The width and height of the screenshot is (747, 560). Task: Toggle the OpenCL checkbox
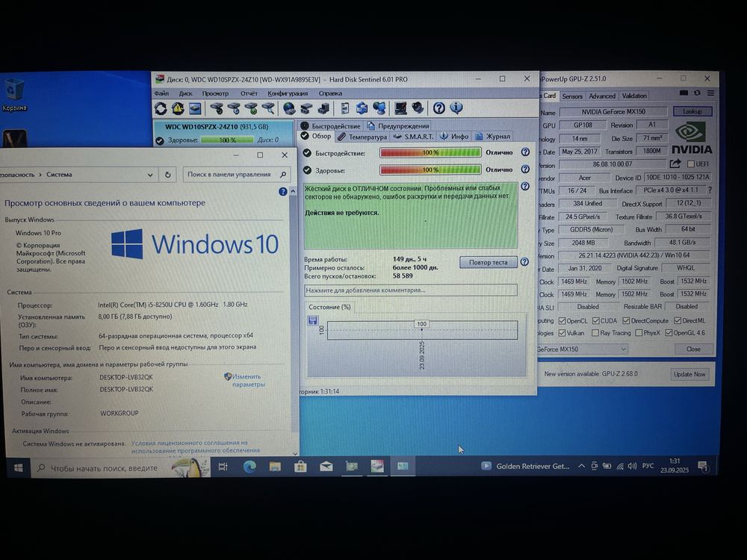pyautogui.click(x=562, y=320)
